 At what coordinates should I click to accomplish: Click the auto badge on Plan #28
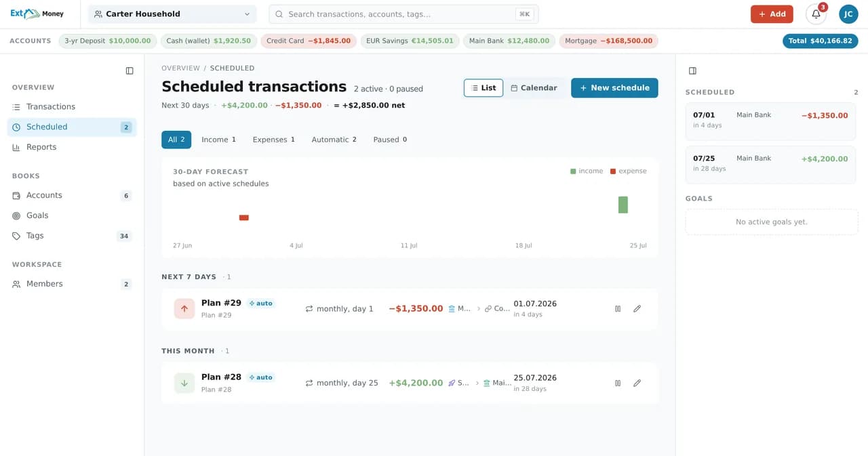coord(261,377)
